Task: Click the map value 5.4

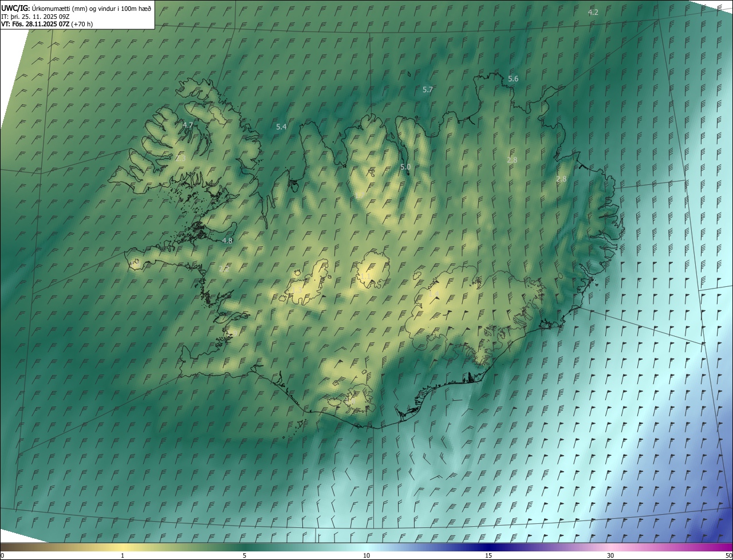Action: pyautogui.click(x=281, y=127)
